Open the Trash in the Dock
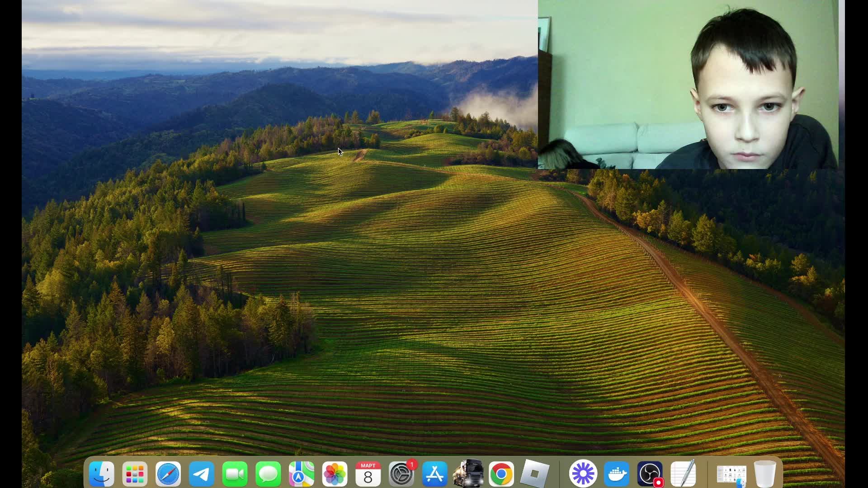Viewport: 868px width, 488px height. (x=765, y=474)
